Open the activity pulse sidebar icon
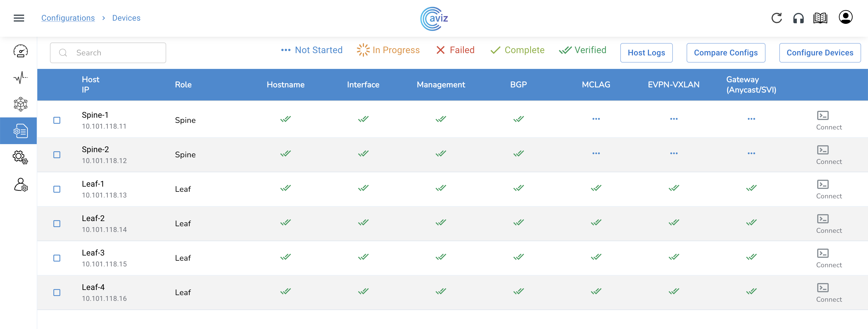Image resolution: width=868 pixels, height=329 pixels. (20, 78)
